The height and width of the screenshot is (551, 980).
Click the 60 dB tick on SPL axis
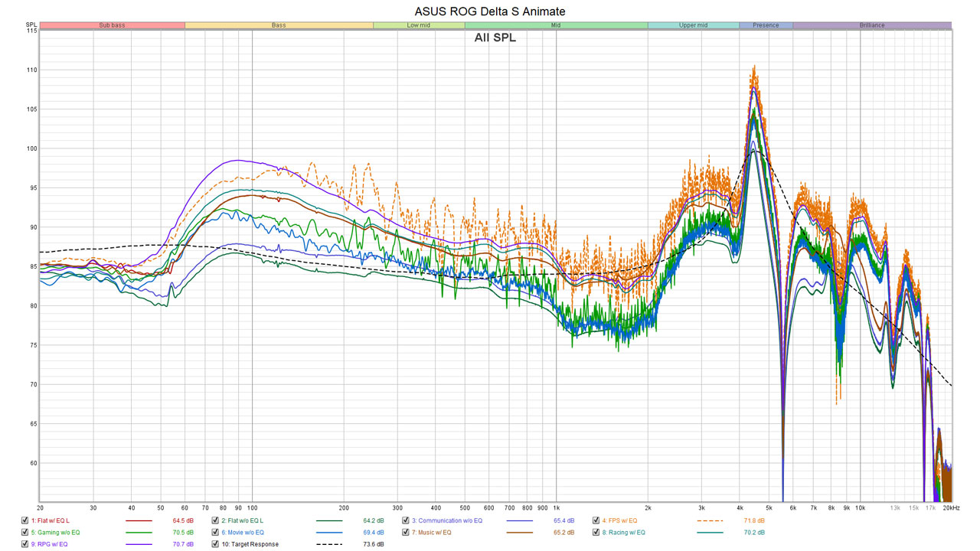pos(32,463)
